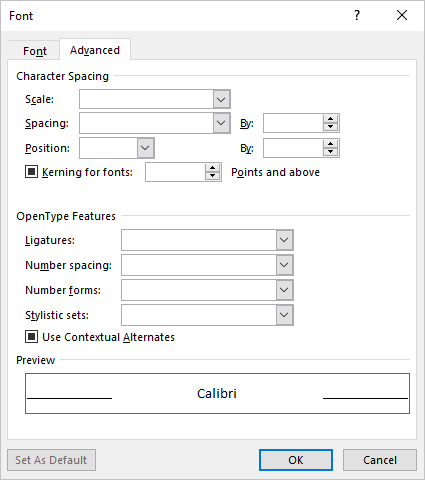The height and width of the screenshot is (480, 425).
Task: Toggle the Kerning for fonts checkbox
Action: coord(31,172)
